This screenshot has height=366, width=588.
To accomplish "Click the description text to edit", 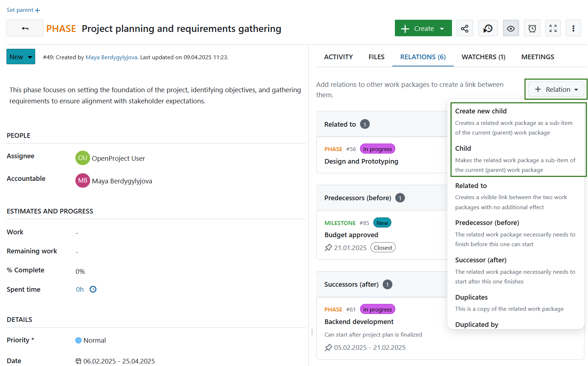I will [155, 95].
